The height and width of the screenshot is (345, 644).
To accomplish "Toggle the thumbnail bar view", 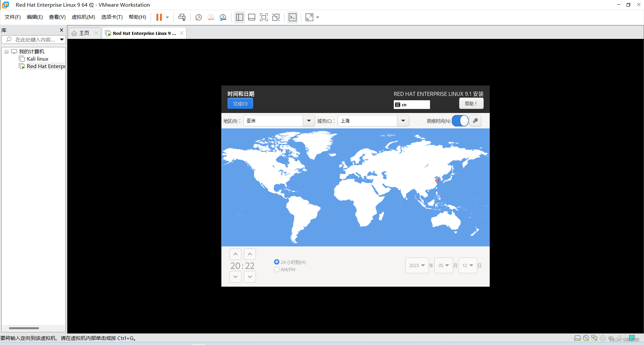I will 252,17.
